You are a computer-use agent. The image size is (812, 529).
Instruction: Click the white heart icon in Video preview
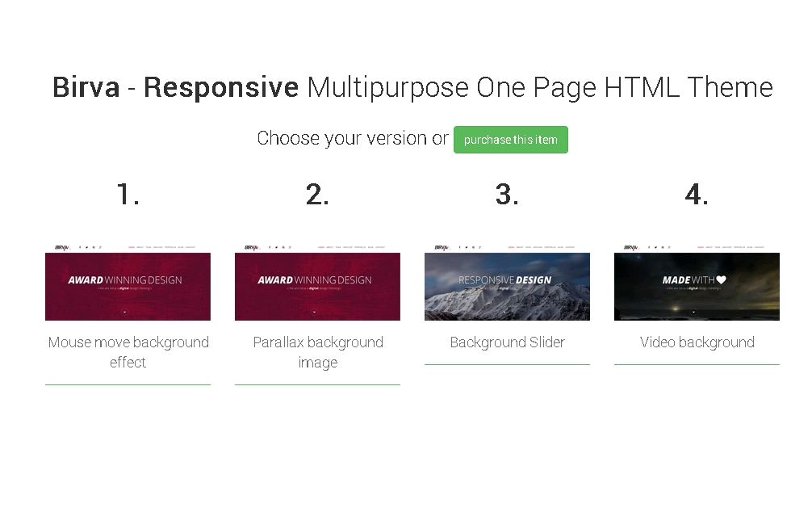[722, 279]
